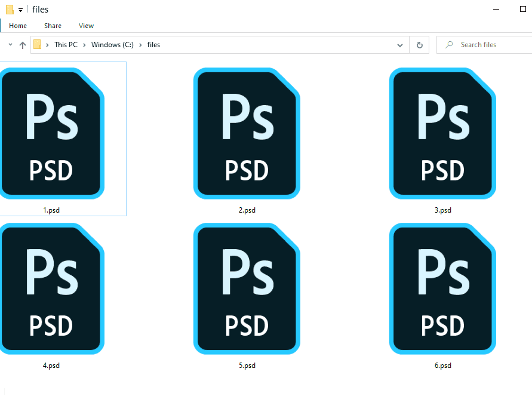Maximize the files window

[x=523, y=9]
